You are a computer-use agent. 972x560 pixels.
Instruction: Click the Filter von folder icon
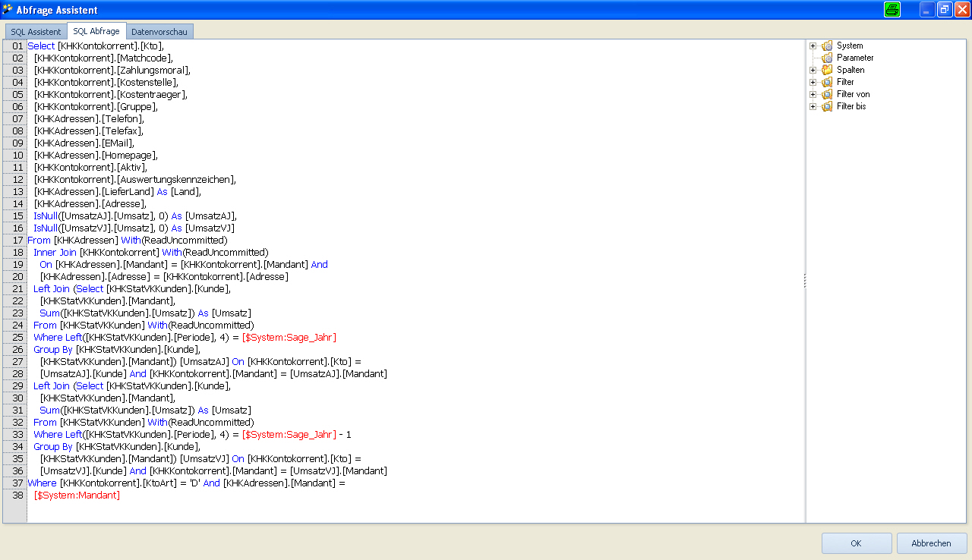827,94
